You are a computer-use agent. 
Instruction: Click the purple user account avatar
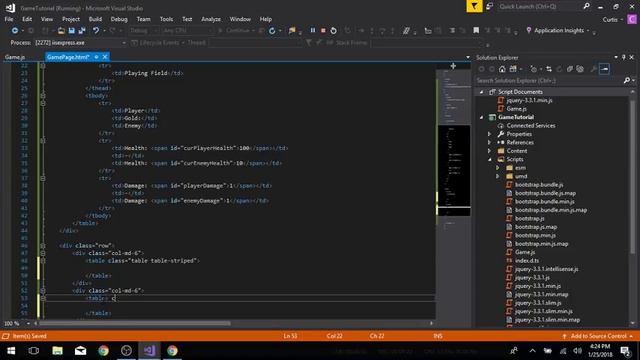coord(632,19)
